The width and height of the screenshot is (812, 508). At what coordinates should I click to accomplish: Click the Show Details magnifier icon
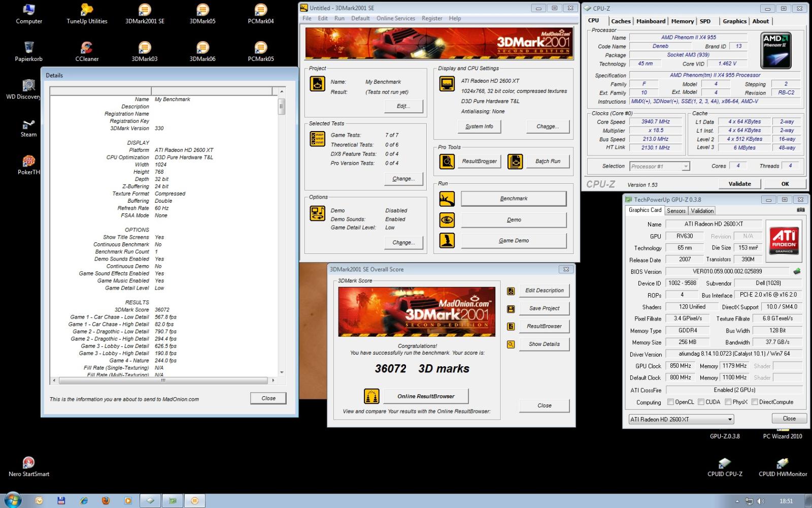coord(511,344)
